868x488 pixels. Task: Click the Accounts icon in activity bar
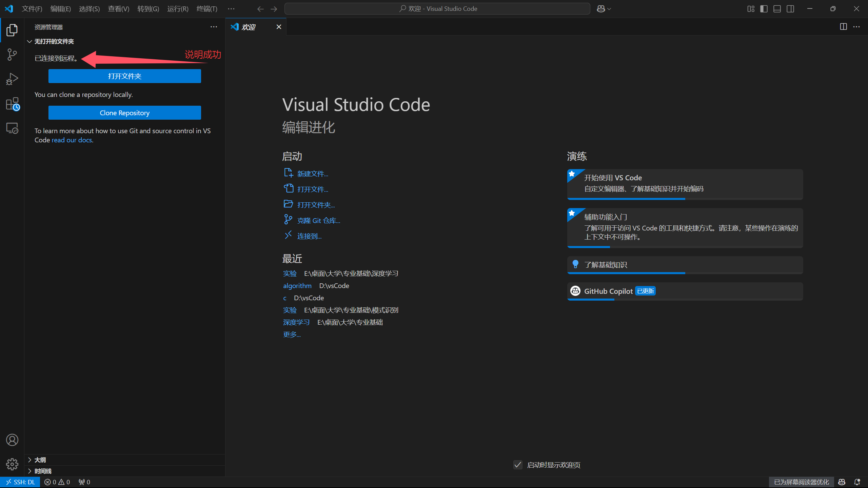pos(12,440)
